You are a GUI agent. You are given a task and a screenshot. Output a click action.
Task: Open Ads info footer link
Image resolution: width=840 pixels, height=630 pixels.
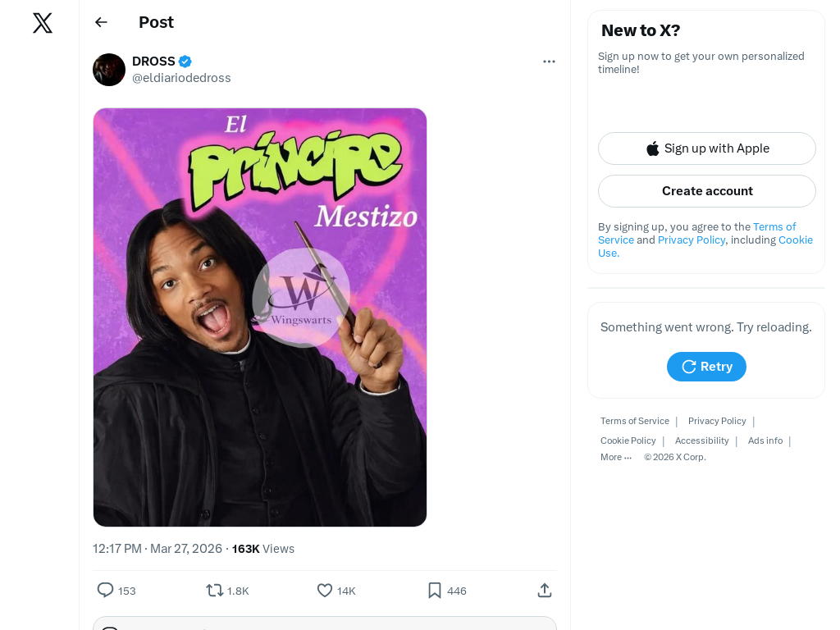pos(765,441)
